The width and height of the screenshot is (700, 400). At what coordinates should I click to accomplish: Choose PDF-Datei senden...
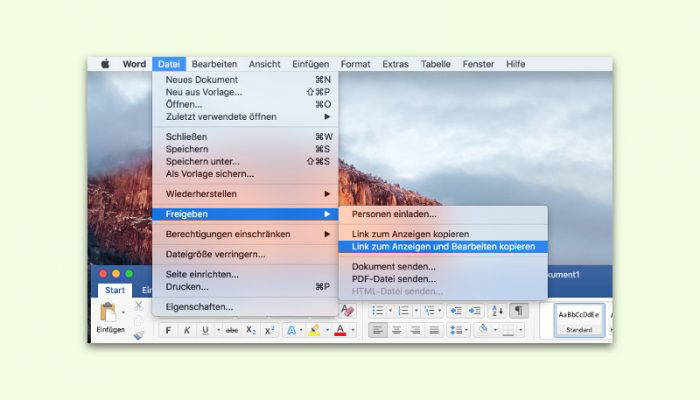coord(443,279)
